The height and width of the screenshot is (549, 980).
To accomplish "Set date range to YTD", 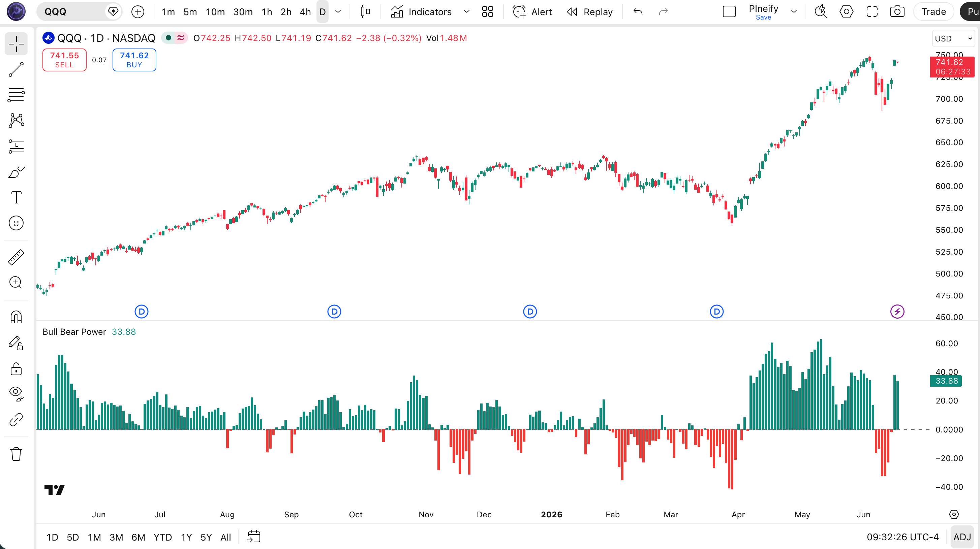I will (x=162, y=537).
